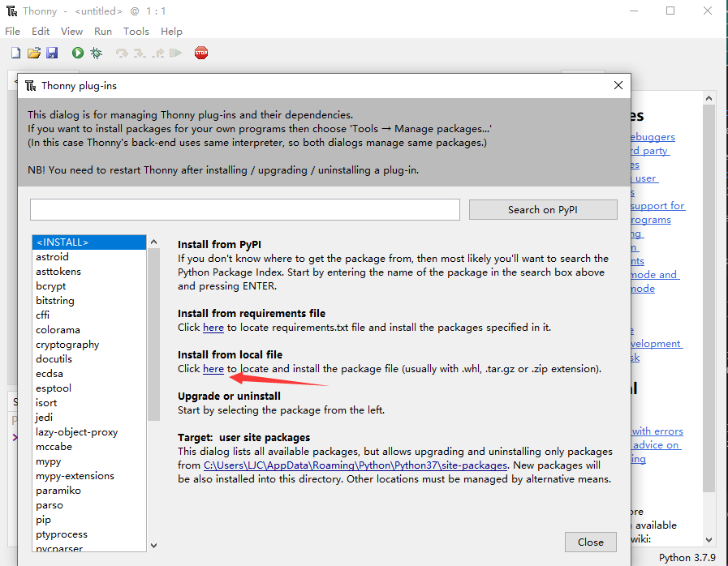Open the Tools menu
The image size is (728, 566).
tap(136, 32)
